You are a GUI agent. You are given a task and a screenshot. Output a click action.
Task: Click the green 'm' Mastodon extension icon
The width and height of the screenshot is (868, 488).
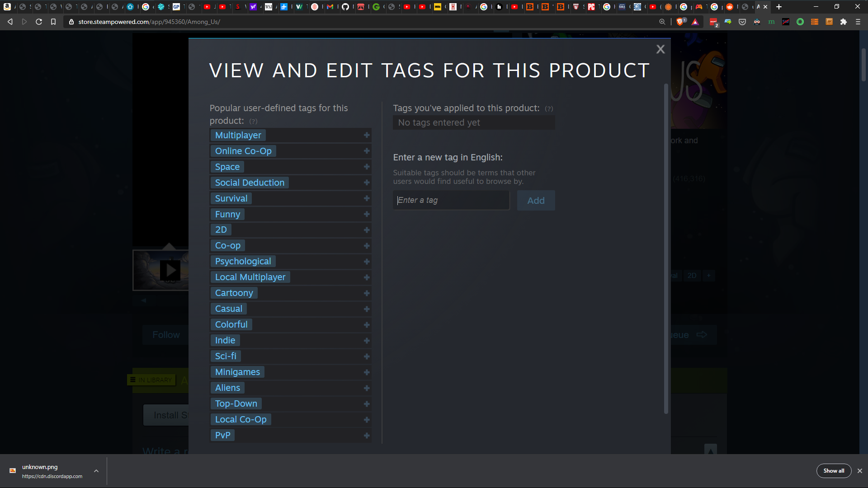772,22
